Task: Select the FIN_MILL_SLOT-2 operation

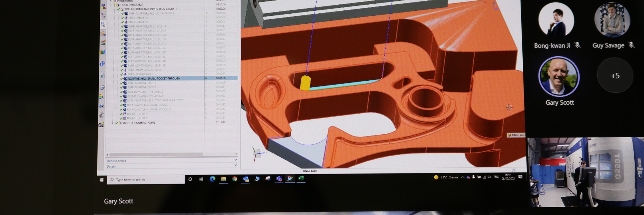Action: click(x=137, y=118)
